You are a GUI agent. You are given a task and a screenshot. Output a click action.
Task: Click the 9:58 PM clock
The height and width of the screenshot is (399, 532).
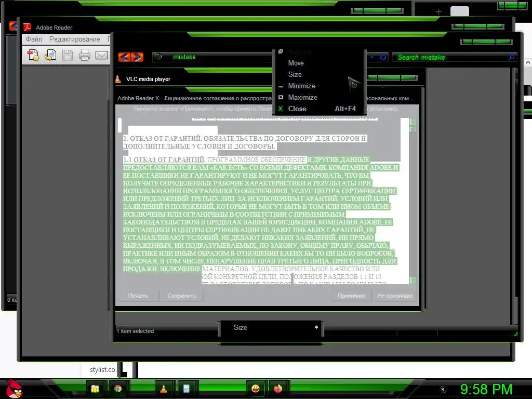coord(486,389)
